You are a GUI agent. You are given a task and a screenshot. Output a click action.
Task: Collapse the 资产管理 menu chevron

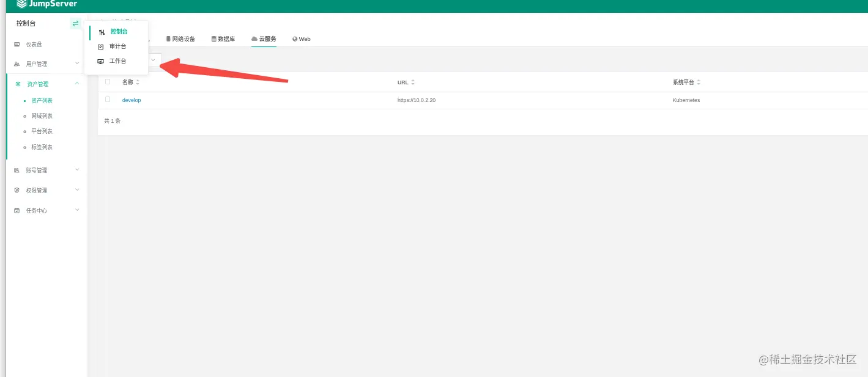pyautogui.click(x=77, y=83)
